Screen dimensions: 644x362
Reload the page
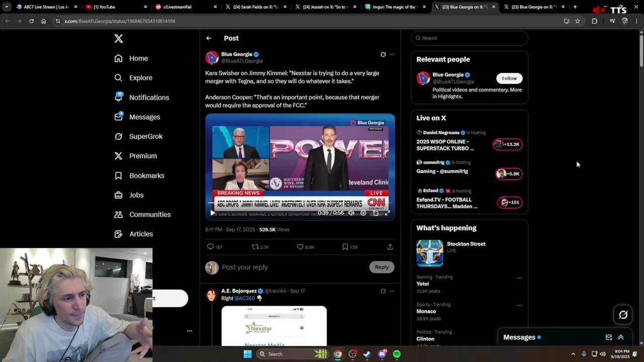[x=31, y=21]
